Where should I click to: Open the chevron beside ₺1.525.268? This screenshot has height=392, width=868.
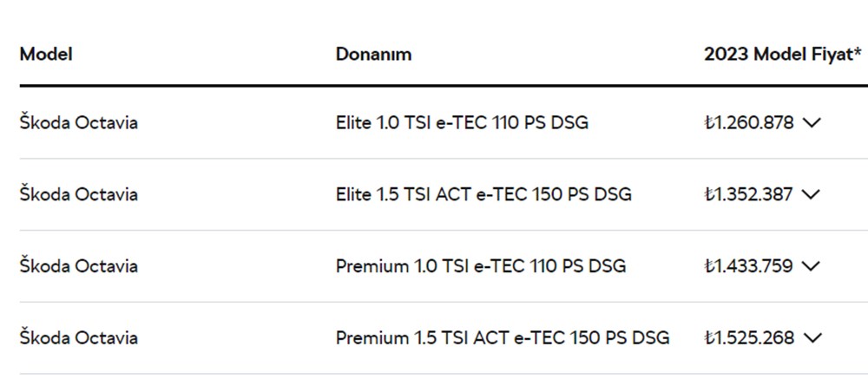coord(812,338)
